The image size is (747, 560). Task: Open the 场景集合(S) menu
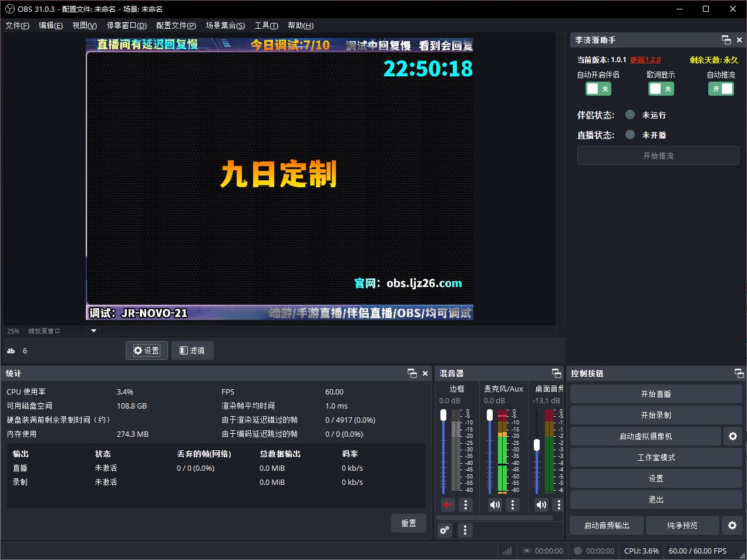(226, 25)
